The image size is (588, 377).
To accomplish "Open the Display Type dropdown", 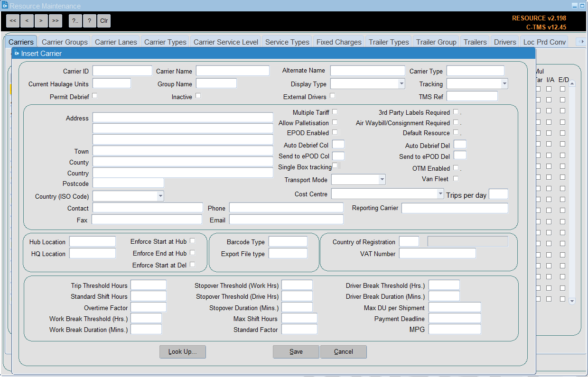I will click(401, 84).
